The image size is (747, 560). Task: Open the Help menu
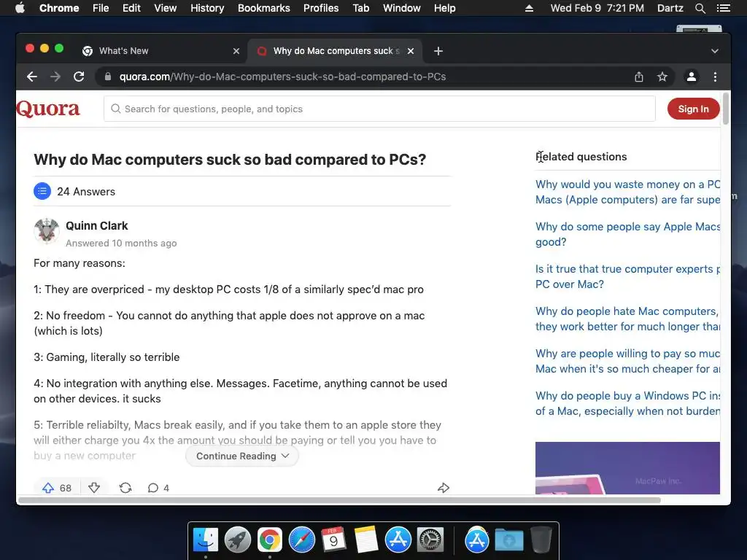[444, 8]
